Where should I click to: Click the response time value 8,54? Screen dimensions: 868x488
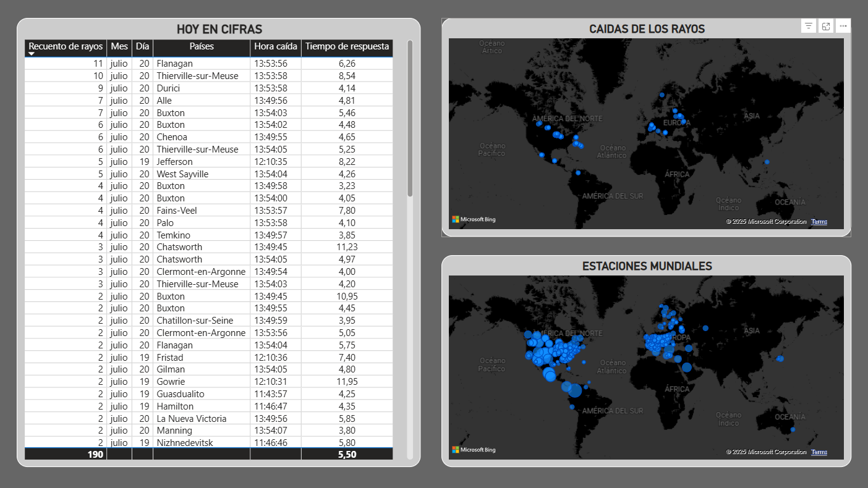[347, 76]
